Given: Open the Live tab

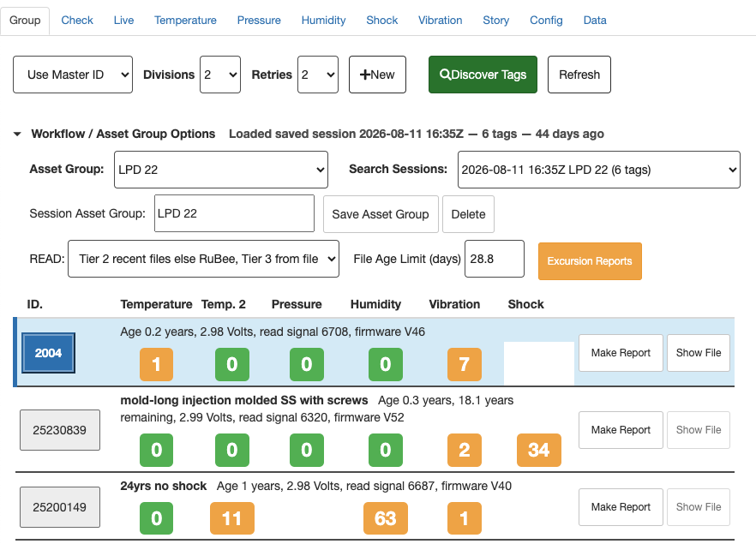Looking at the screenshot, I should tap(124, 21).
